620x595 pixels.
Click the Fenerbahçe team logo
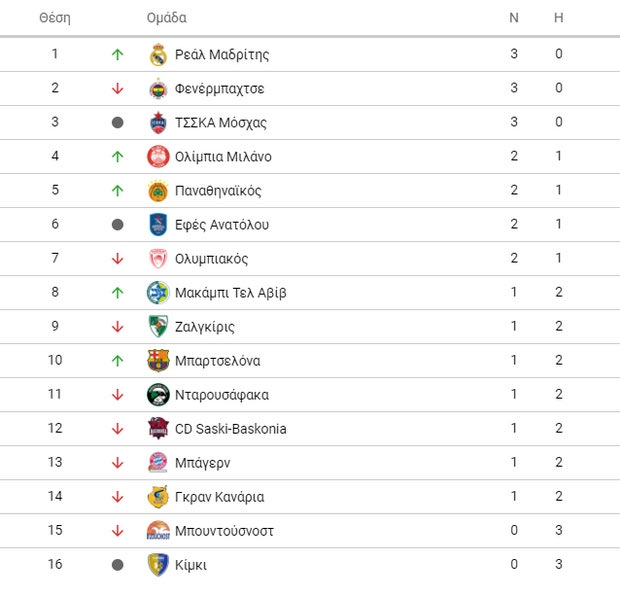click(158, 89)
